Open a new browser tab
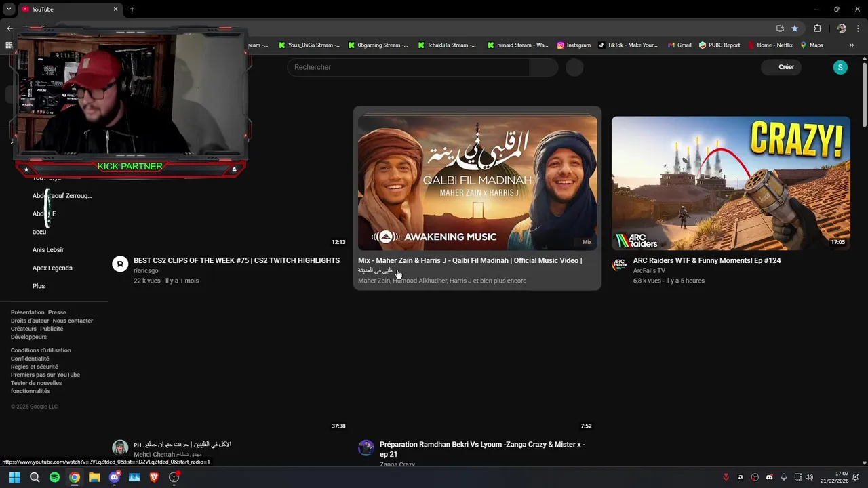868x488 pixels. pos(132,9)
